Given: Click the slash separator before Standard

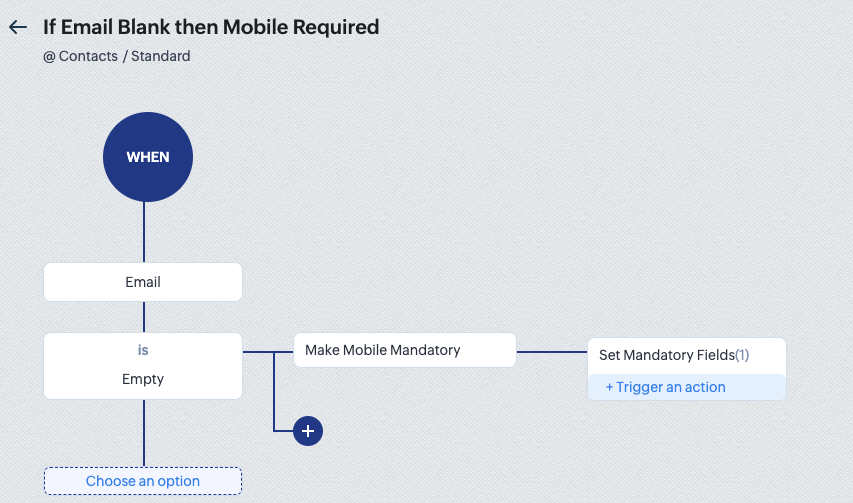Looking at the screenshot, I should pyautogui.click(x=125, y=56).
